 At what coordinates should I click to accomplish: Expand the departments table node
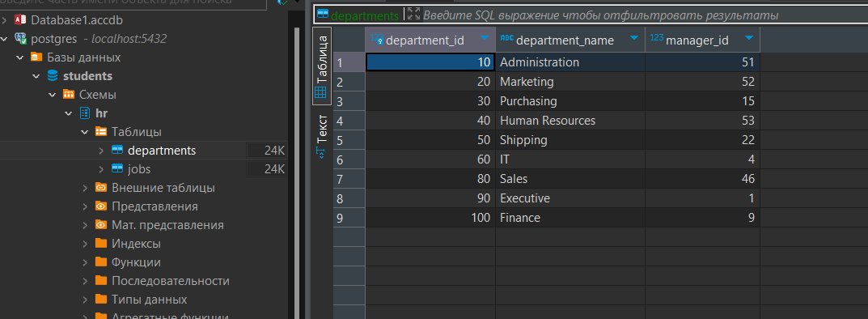pos(101,150)
